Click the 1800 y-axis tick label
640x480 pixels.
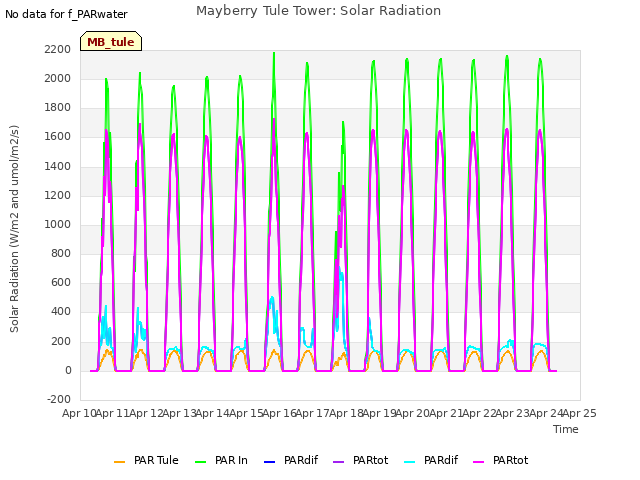coord(58,108)
